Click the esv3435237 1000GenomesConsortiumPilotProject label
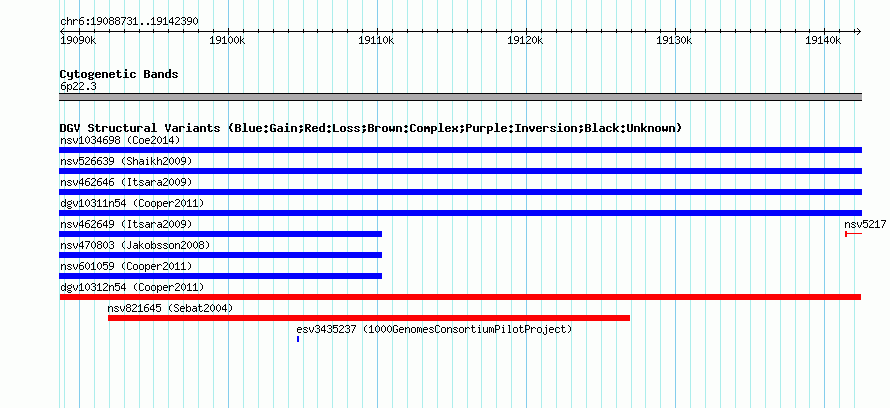Viewport: 890px width, 408px height. 434,329
